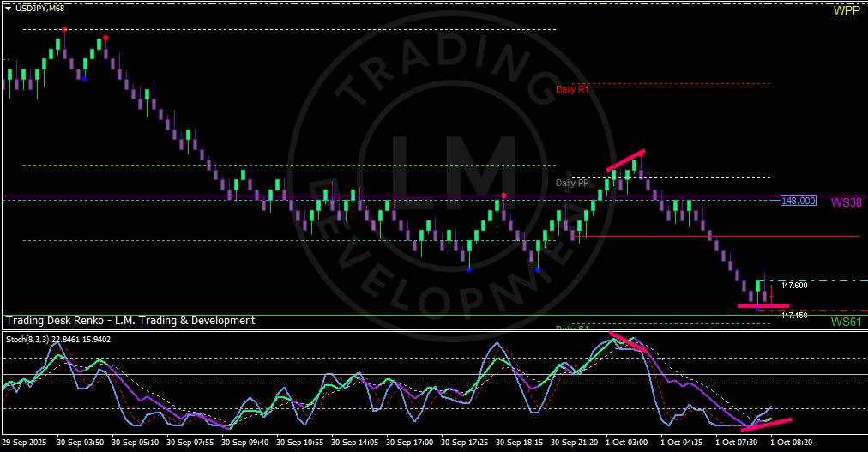Select the WS38 level label
868x452 pixels.
point(847,202)
